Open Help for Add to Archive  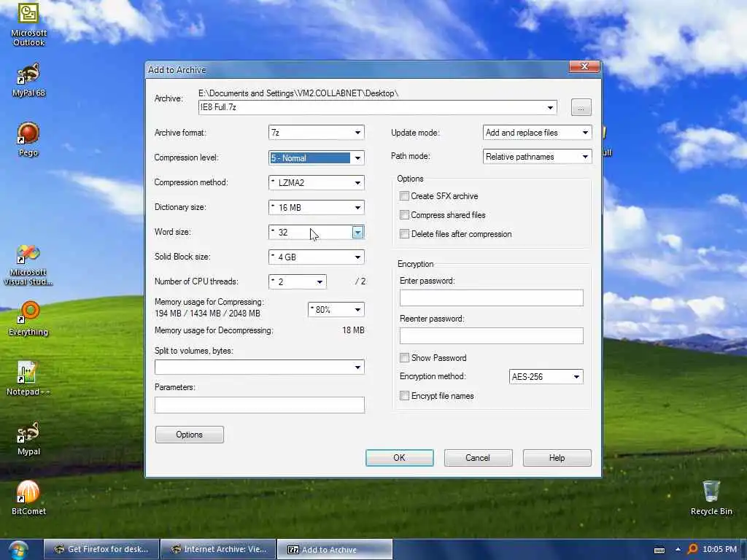tap(557, 458)
